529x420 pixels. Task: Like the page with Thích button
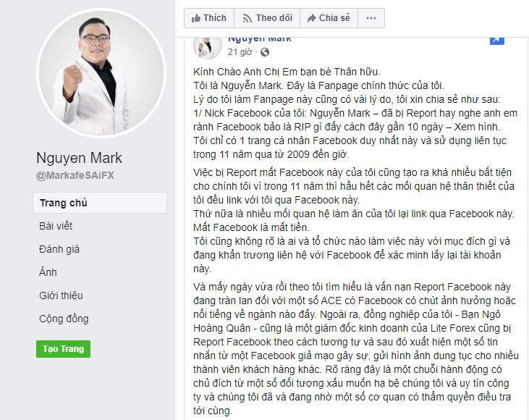pyautogui.click(x=209, y=18)
